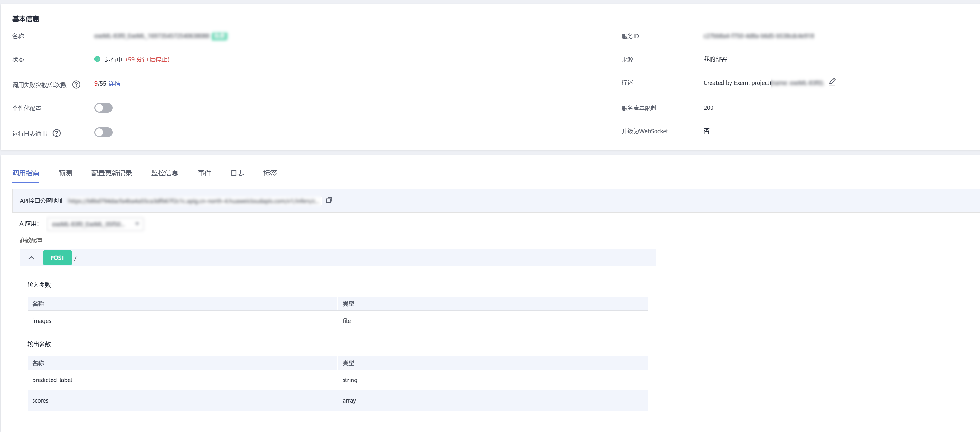Go to the 监控信息 tab
The height and width of the screenshot is (432, 980).
(x=164, y=173)
